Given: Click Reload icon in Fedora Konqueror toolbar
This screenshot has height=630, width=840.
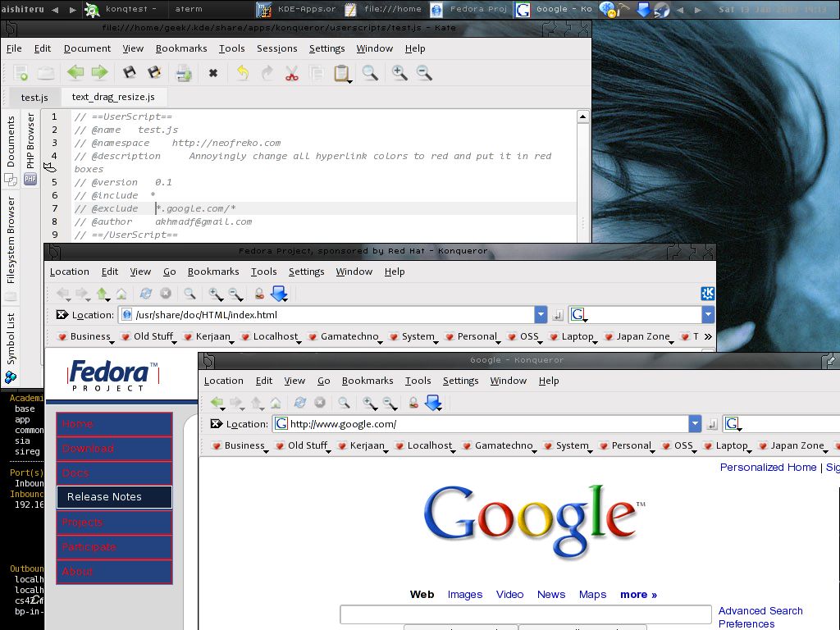Looking at the screenshot, I should pos(146,293).
